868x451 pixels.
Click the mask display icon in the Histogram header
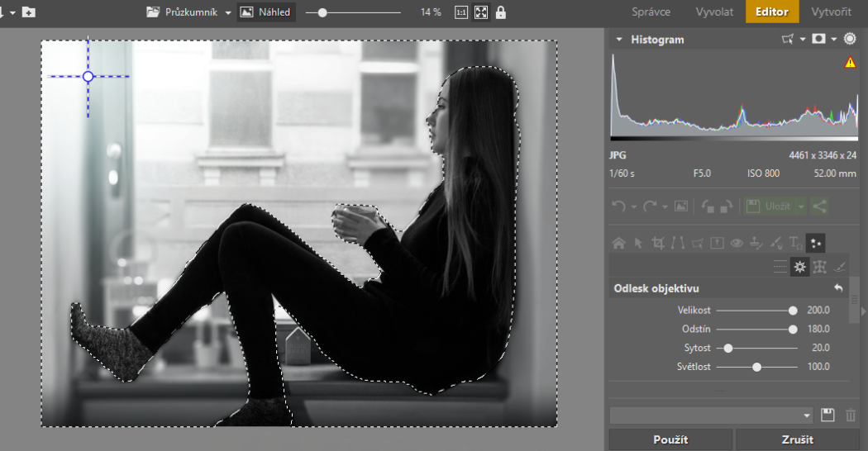[818, 39]
